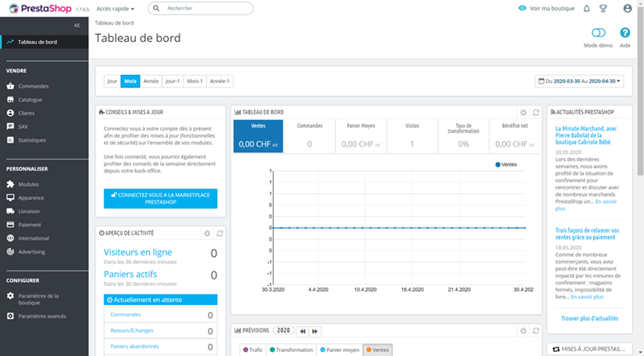Screen dimensions: 644x356
Task: Click the SAV chat icon
Action: [10, 126]
